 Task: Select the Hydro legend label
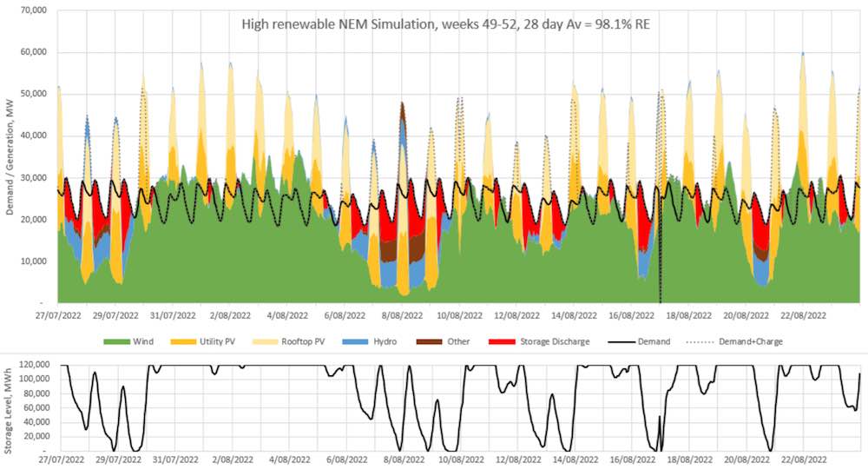[385, 342]
